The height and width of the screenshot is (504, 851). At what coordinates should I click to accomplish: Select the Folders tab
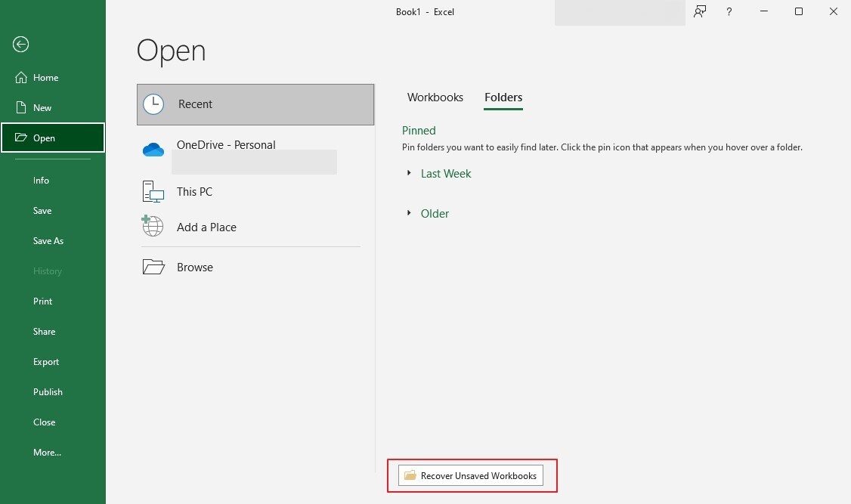click(503, 97)
